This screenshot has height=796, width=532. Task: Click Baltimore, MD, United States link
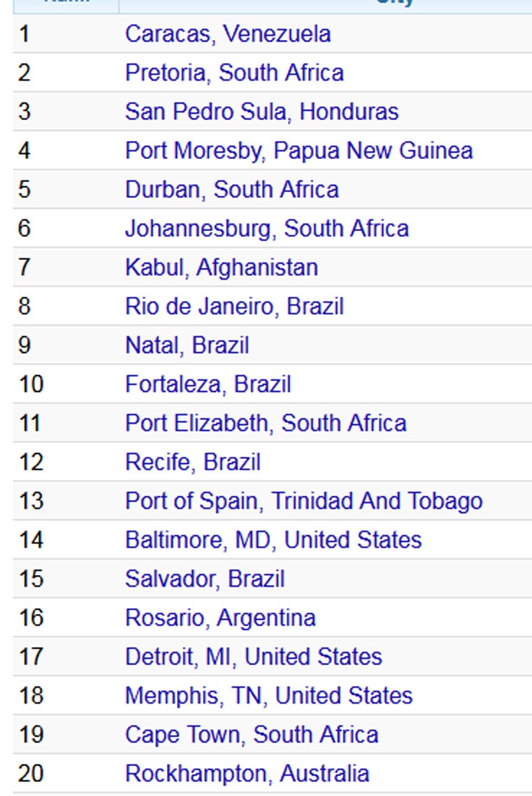coord(273,540)
